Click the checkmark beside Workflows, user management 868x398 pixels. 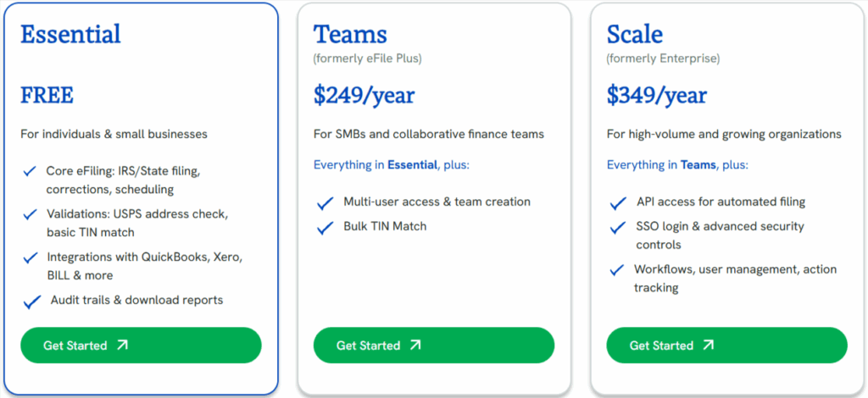tap(617, 270)
